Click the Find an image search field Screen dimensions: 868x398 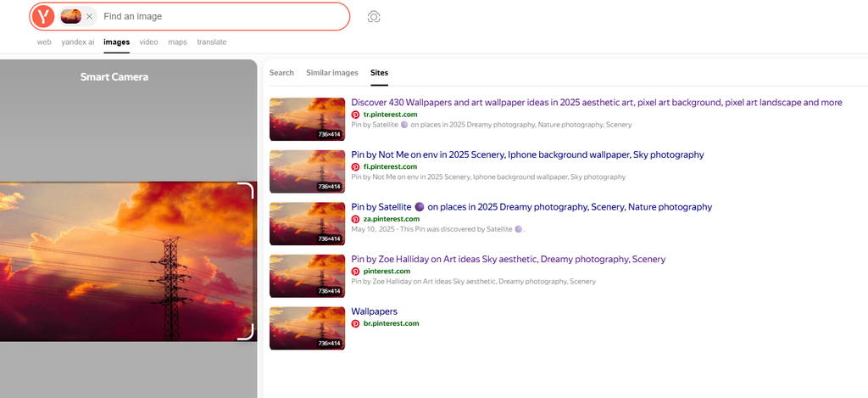220,16
